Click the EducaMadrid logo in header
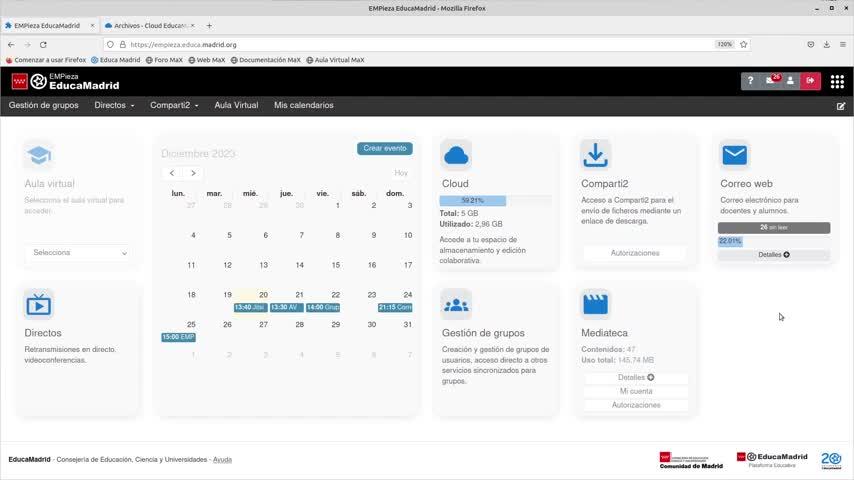Screen dimensions: 854x480 click(x=65, y=82)
